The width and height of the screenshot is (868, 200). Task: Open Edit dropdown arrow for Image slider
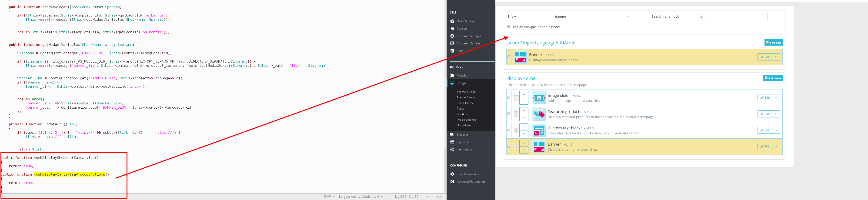pos(776,98)
